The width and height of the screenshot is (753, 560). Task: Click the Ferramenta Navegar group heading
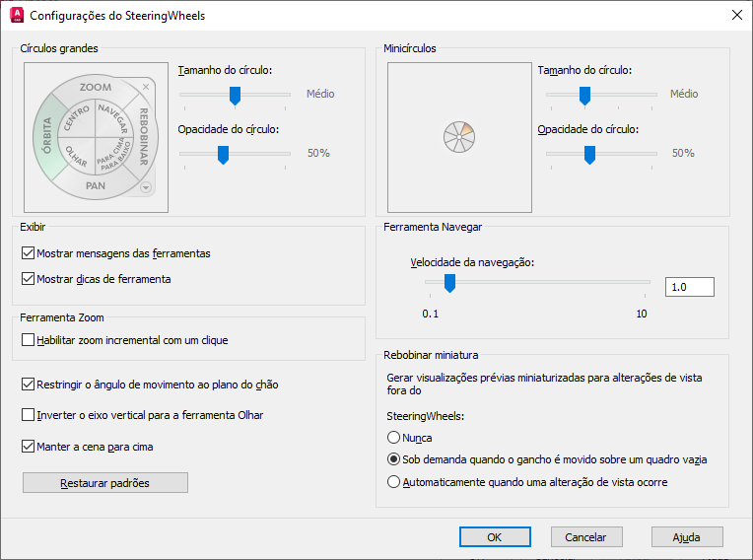click(x=433, y=227)
